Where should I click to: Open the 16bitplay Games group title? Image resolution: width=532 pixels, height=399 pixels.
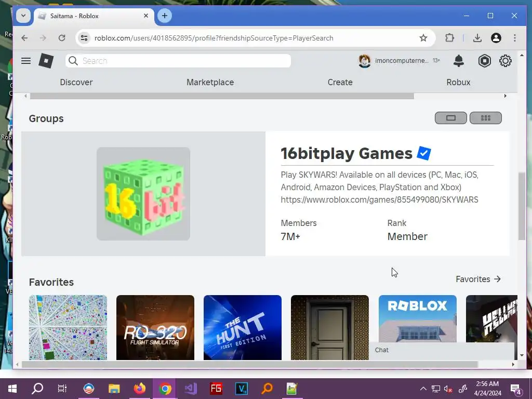347,153
